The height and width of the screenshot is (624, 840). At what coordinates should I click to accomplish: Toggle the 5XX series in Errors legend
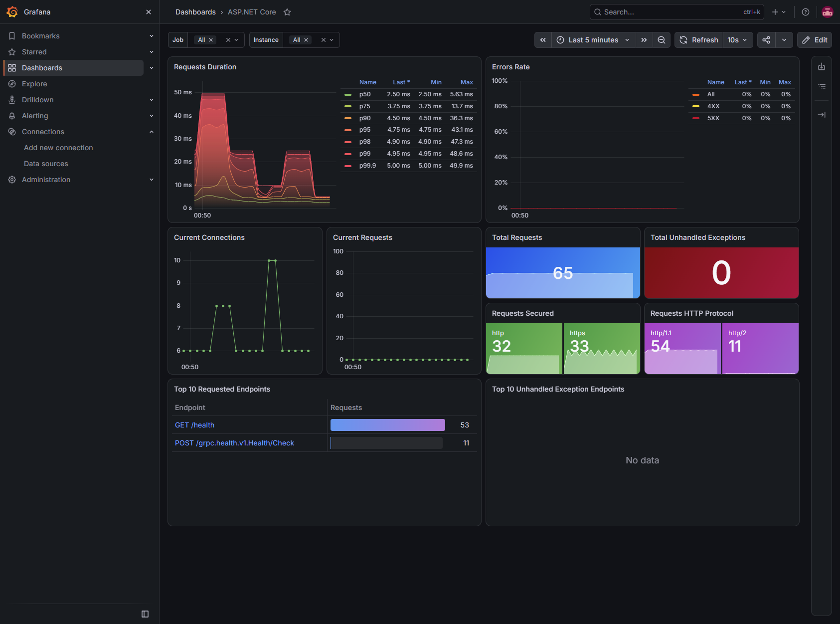713,118
